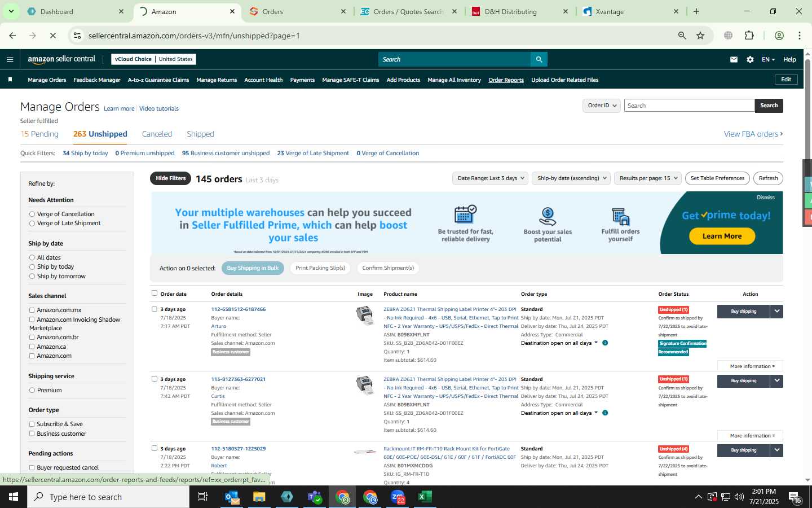812x508 pixels.
Task: Open File Explorer from the taskbar
Action: [x=259, y=497]
